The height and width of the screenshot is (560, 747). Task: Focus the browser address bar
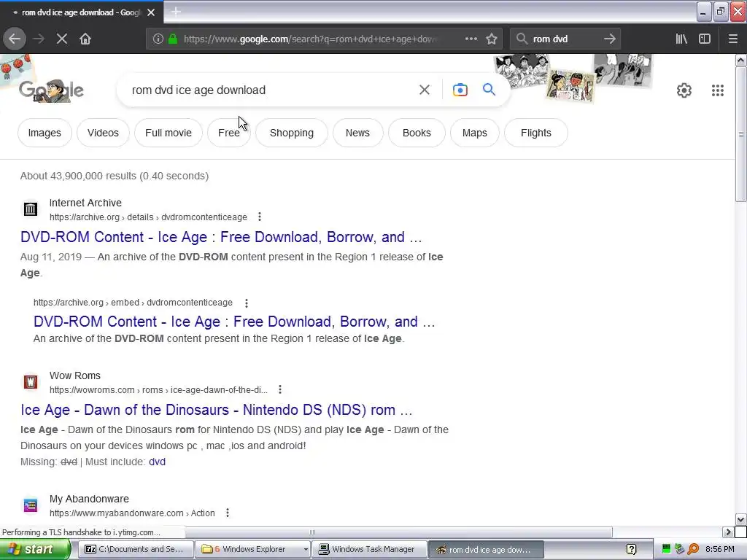309,39
